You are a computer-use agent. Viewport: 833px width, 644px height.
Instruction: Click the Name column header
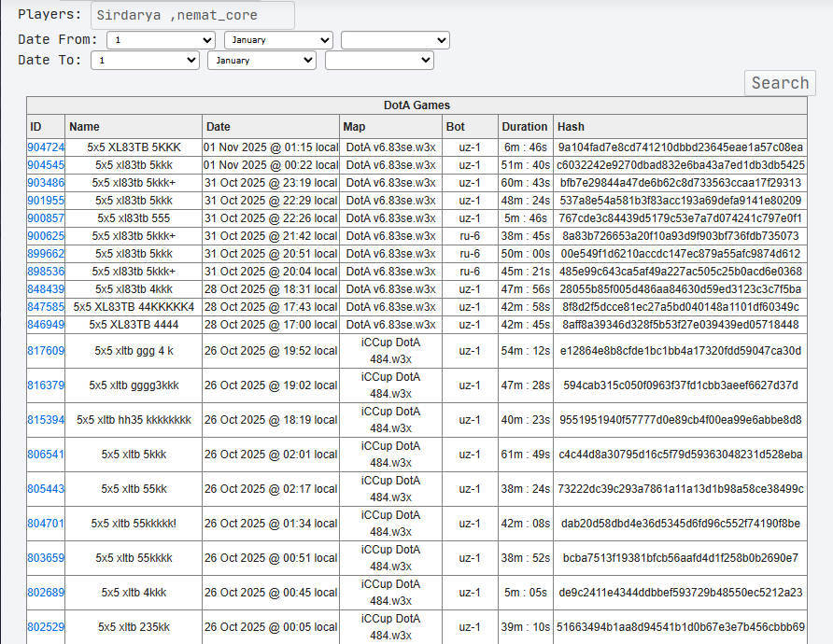134,127
